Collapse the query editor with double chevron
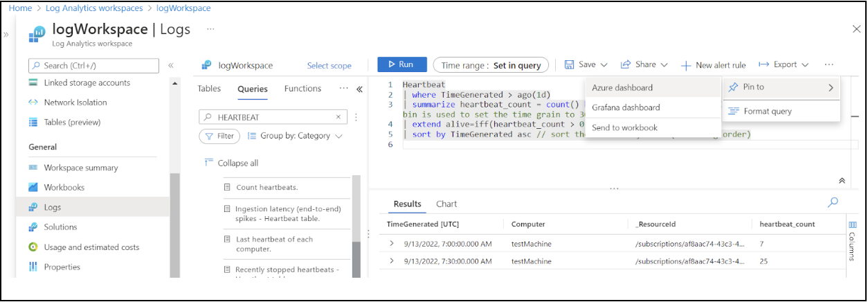Viewport: 868px width, 302px height. pos(842,181)
